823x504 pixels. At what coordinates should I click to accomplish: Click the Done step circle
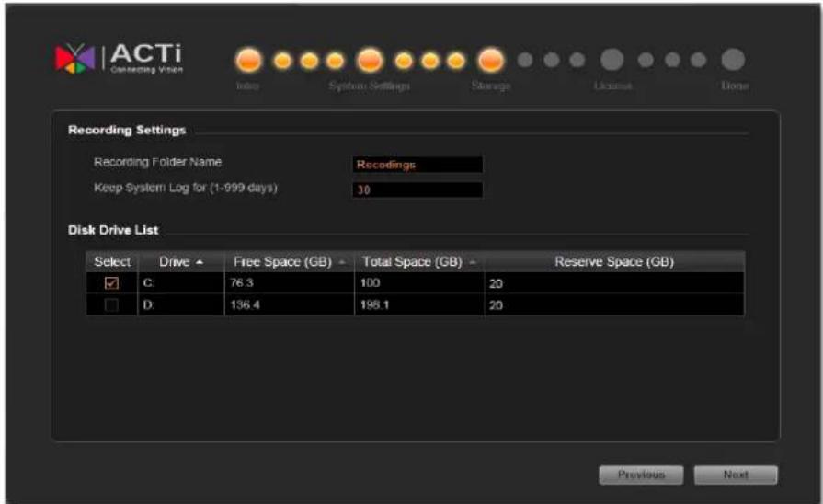[x=733, y=60]
